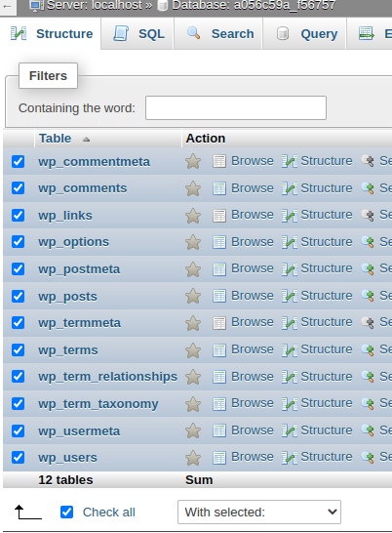
Task: Click Search magnifier icon for wp_terms
Action: [368, 349]
